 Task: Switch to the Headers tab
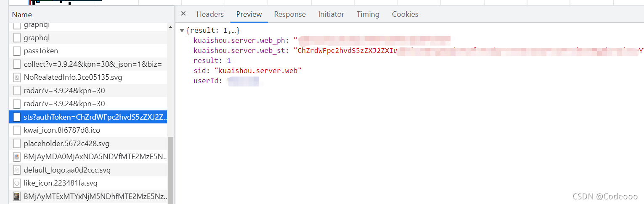(x=210, y=14)
